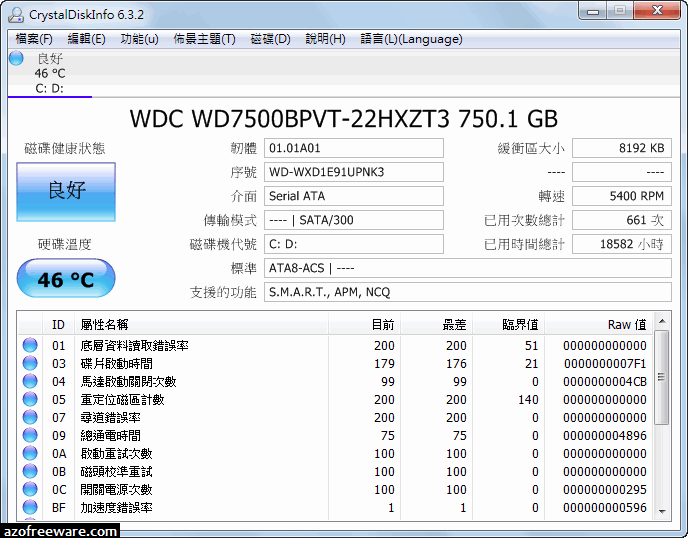
Task: Select row 尋道錯誤率
Action: point(335,417)
